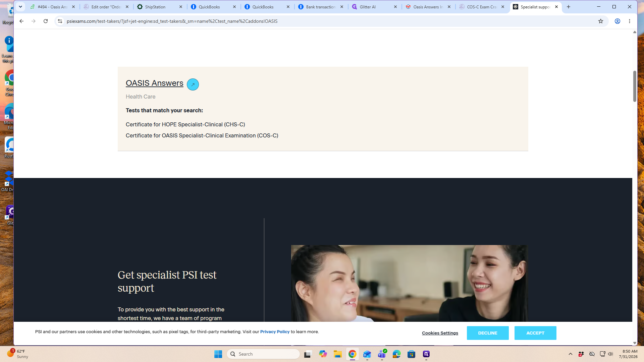Open Microsoft Store from the taskbar
The width and height of the screenshot is (644, 362).
(x=411, y=354)
